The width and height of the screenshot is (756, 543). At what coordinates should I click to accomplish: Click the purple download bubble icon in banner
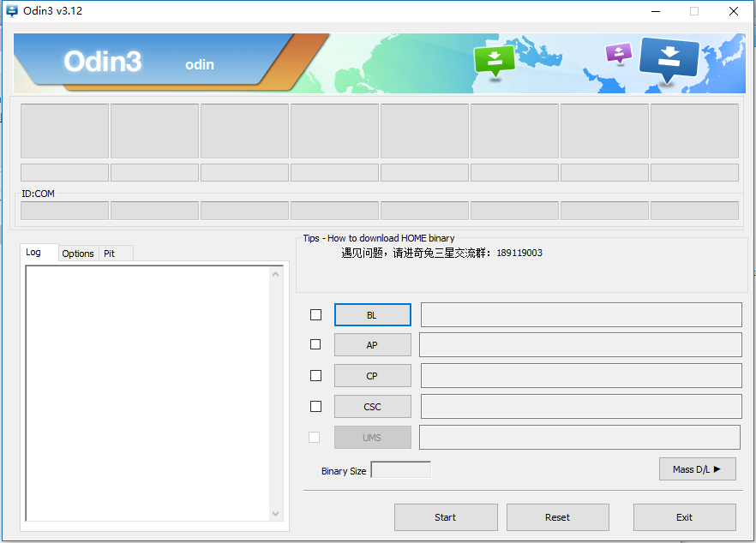618,53
